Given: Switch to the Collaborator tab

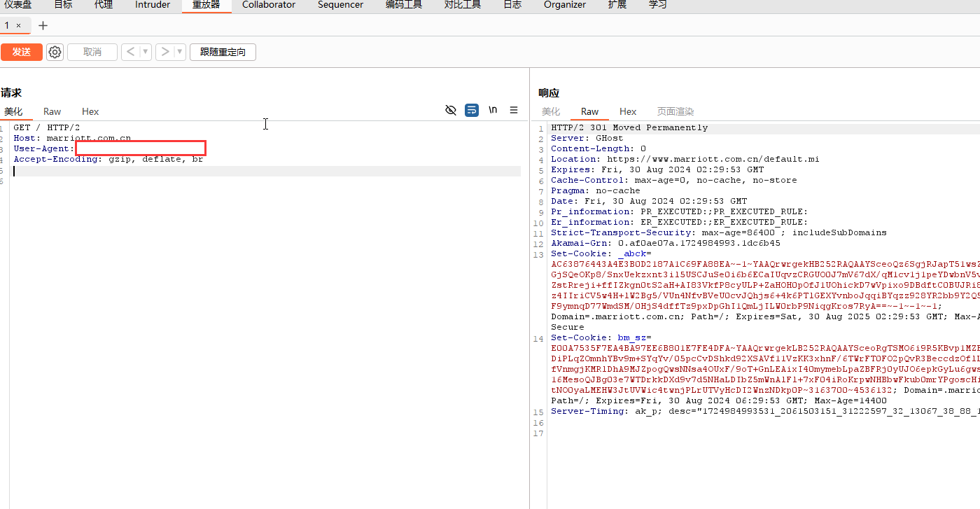Looking at the screenshot, I should click(x=269, y=4).
